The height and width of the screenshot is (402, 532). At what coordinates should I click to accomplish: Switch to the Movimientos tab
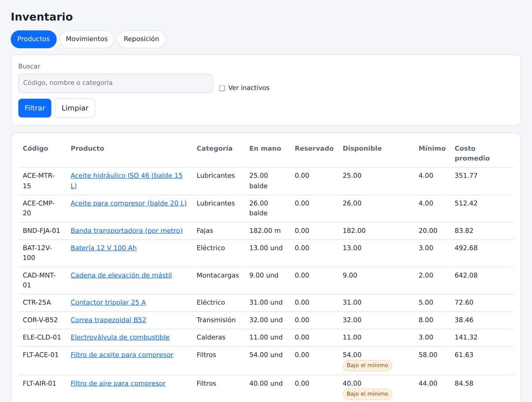(87, 39)
